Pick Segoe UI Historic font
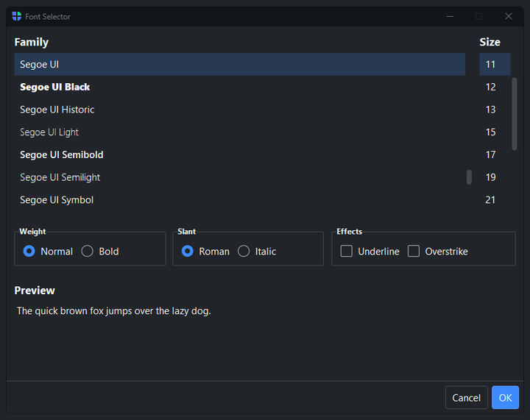 240,110
